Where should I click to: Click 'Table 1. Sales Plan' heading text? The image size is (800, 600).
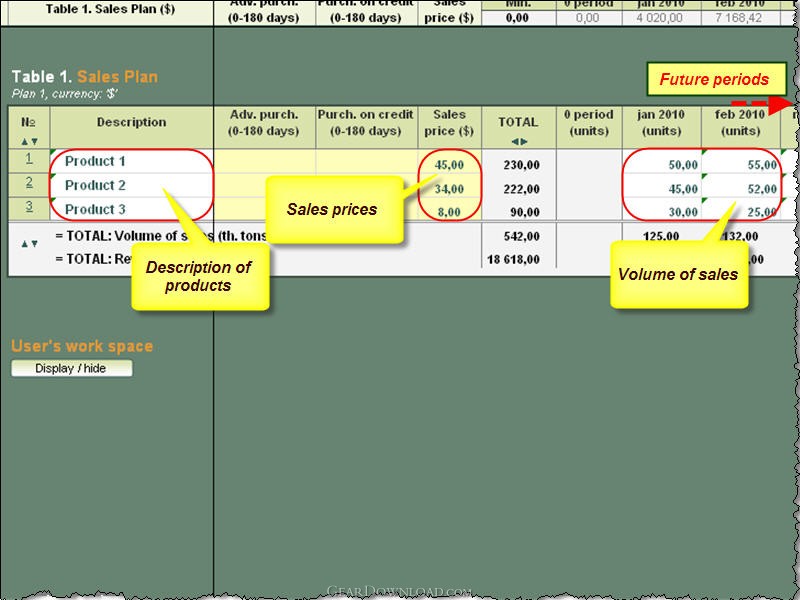coord(85,77)
